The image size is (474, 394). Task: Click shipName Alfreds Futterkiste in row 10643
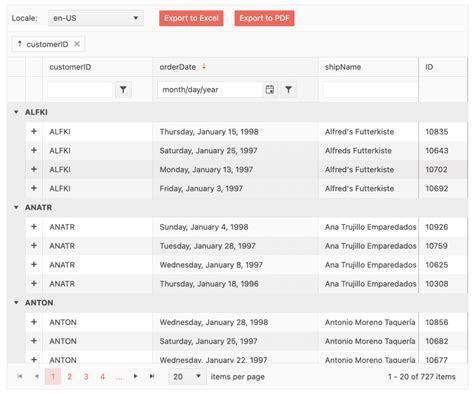pyautogui.click(x=358, y=151)
